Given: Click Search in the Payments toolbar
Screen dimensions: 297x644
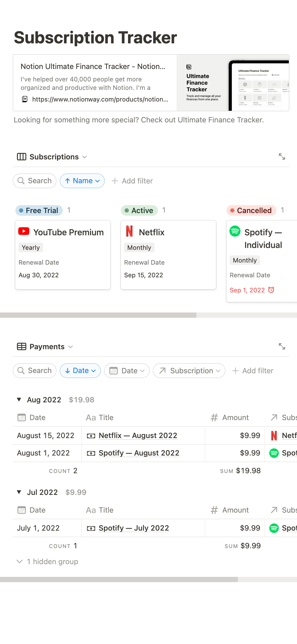Looking at the screenshot, I should [x=35, y=371].
